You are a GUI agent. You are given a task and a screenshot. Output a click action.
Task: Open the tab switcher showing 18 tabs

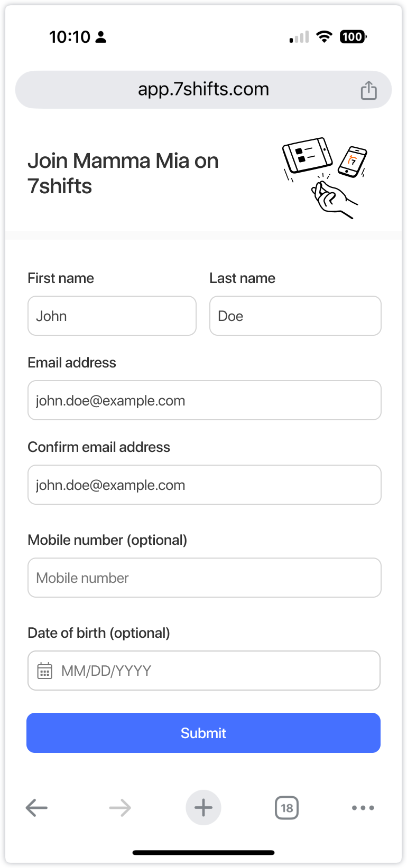tap(286, 808)
